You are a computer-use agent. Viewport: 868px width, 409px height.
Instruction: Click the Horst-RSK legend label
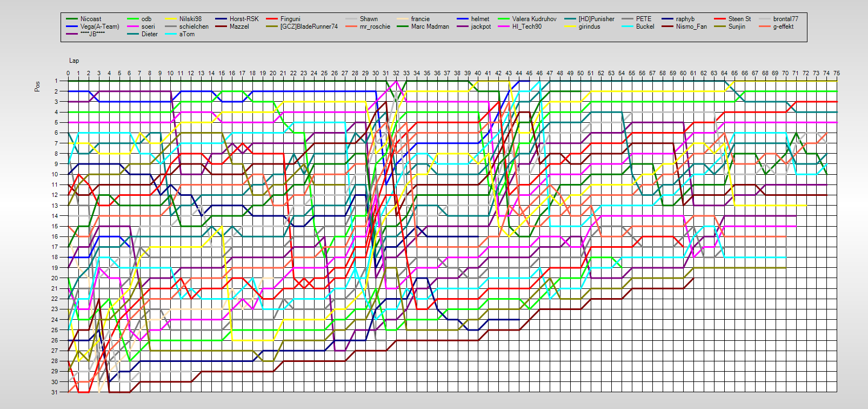click(x=244, y=19)
